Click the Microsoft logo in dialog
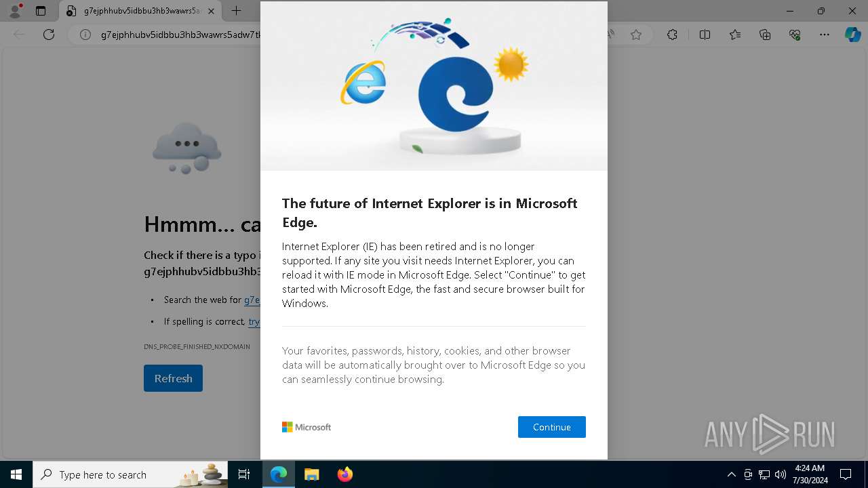Image resolution: width=868 pixels, height=488 pixels. click(x=307, y=427)
